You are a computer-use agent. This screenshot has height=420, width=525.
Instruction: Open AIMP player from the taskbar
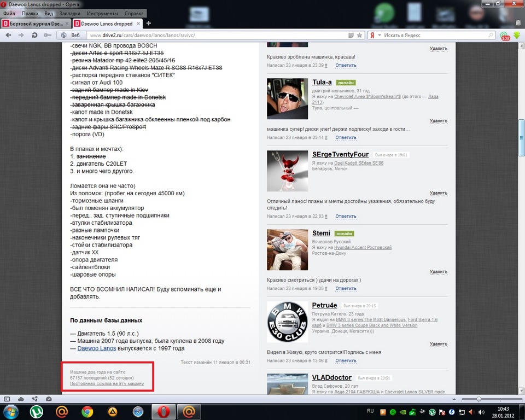click(113, 411)
